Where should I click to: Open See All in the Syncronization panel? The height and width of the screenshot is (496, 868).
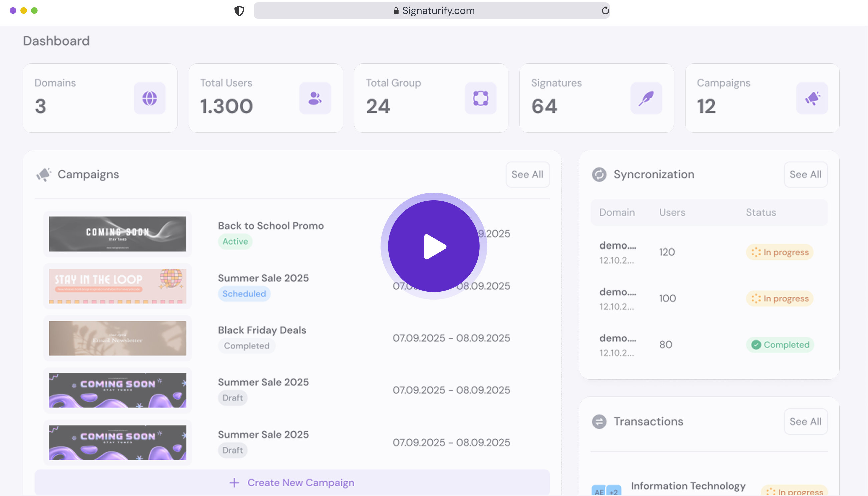[x=805, y=174]
